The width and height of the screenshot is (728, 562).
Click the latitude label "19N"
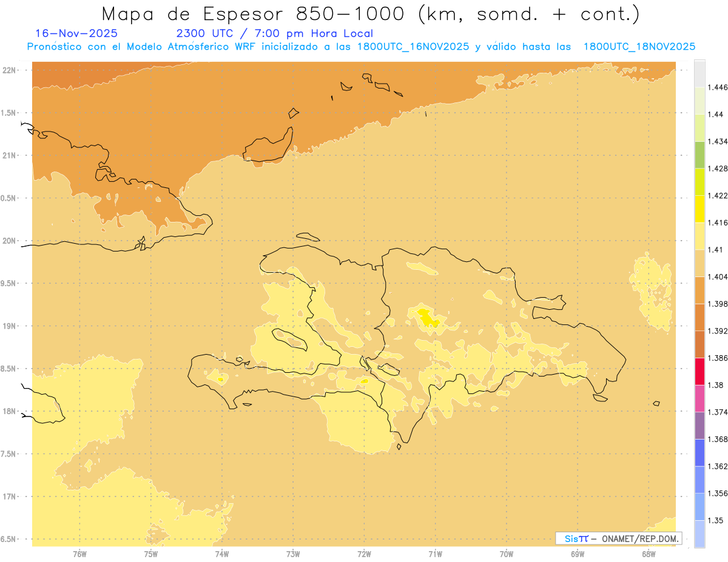click(9, 326)
